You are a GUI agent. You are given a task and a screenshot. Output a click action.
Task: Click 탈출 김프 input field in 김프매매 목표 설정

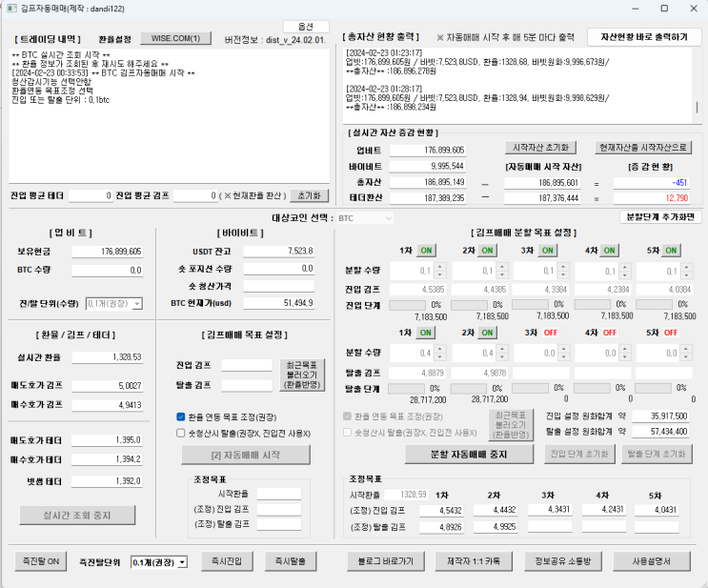[x=247, y=385]
